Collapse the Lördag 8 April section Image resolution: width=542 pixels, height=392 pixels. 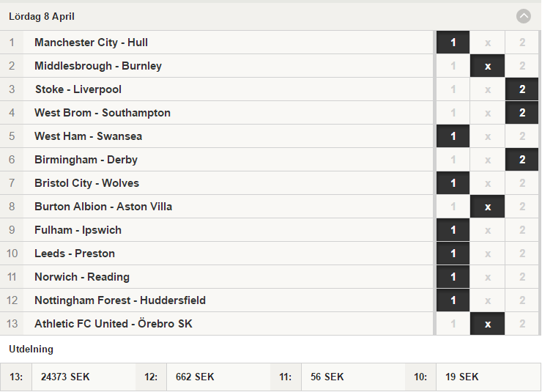(524, 16)
